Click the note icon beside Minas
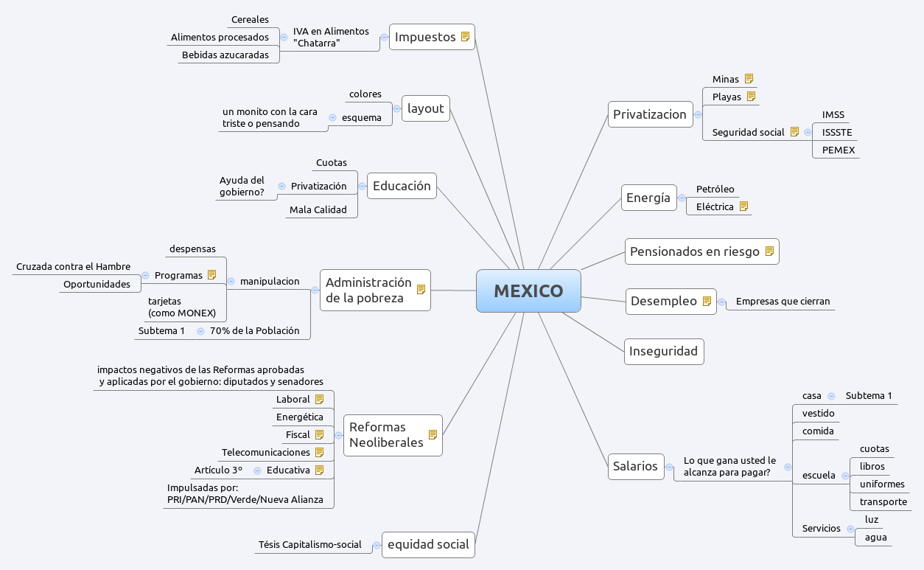Screen dimensions: 924x570 coord(749,77)
